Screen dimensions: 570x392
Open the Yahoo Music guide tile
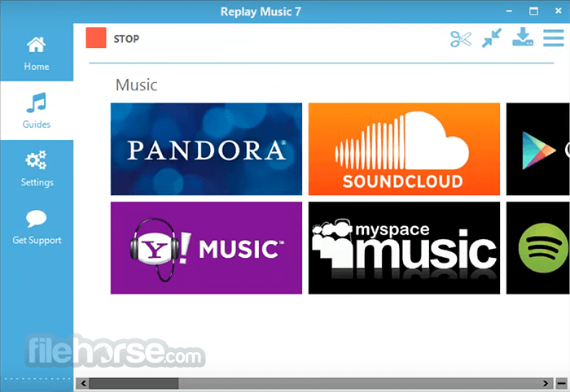(207, 248)
